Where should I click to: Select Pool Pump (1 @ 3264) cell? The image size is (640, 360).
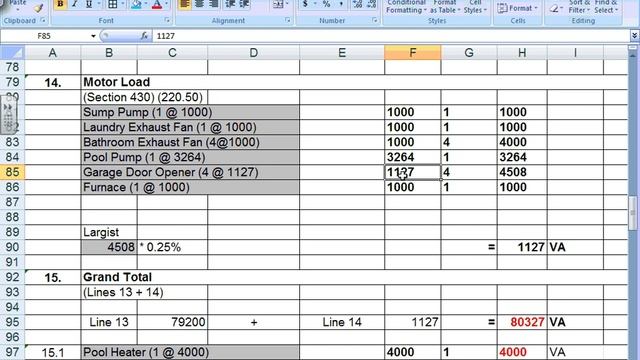click(190, 157)
